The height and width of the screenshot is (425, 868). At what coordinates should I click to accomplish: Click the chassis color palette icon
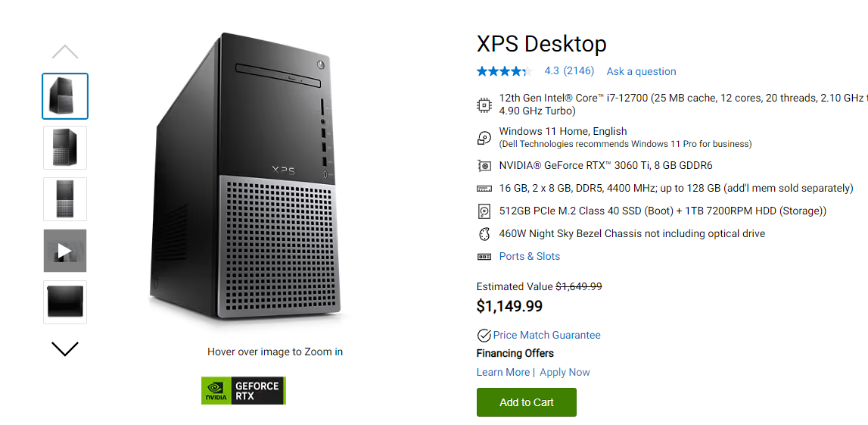pyautogui.click(x=484, y=234)
